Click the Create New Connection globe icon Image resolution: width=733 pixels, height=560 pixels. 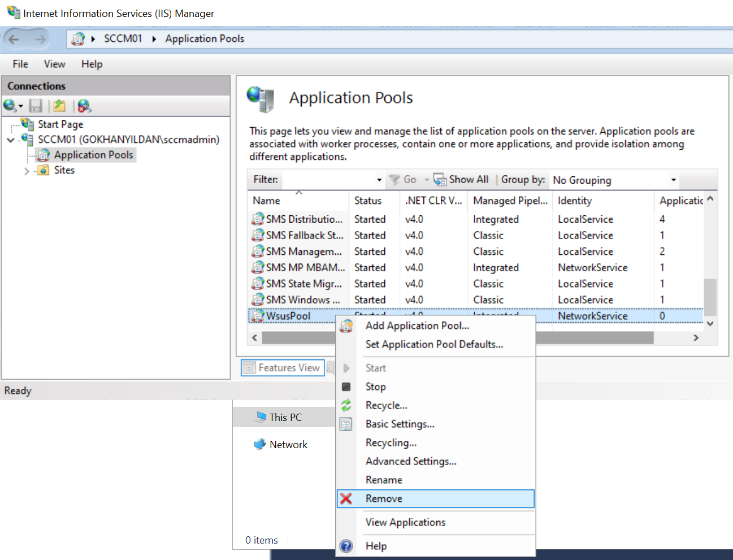click(10, 106)
